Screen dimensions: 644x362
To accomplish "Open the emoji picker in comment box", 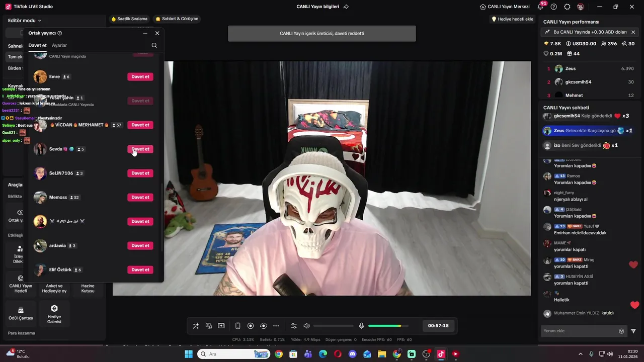I will pos(621,331).
